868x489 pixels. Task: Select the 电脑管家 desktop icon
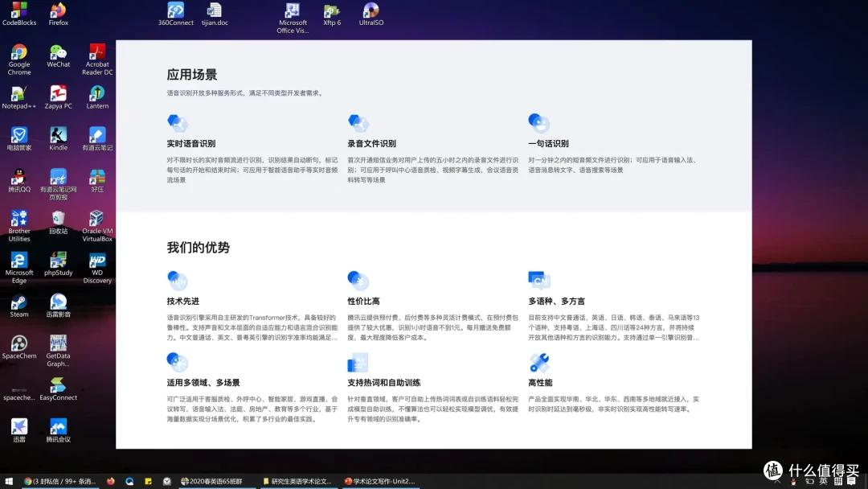coord(19,138)
